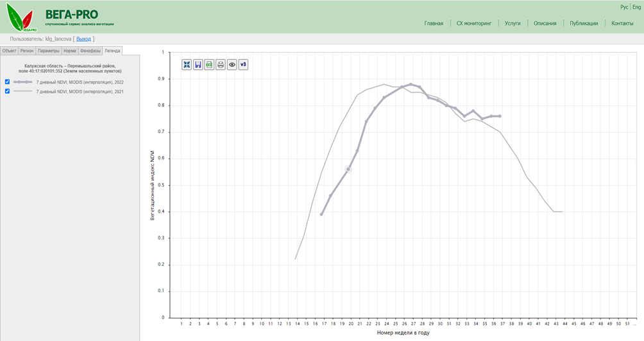This screenshot has width=644, height=341.
Task: Click the 2022 peak data point near week 27
Action: click(x=411, y=84)
